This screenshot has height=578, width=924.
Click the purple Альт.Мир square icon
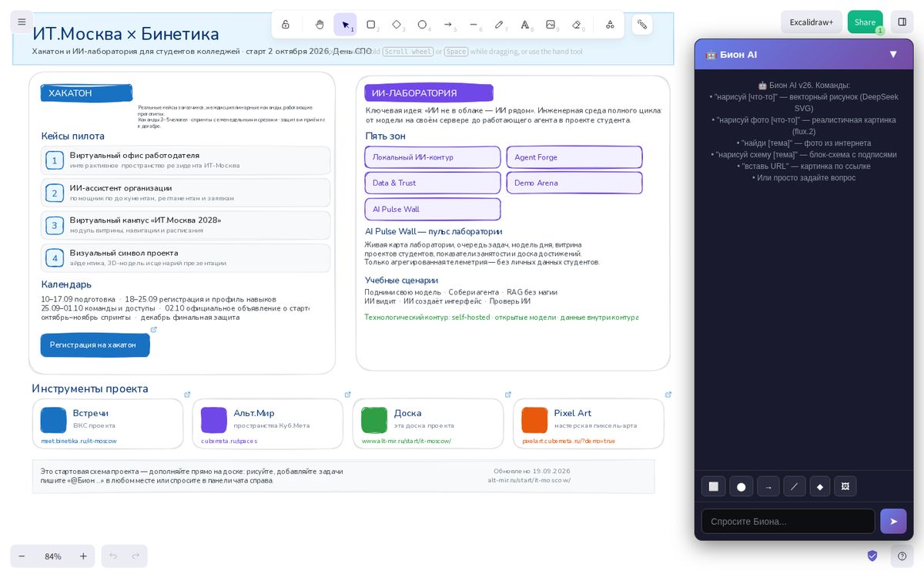pyautogui.click(x=214, y=420)
